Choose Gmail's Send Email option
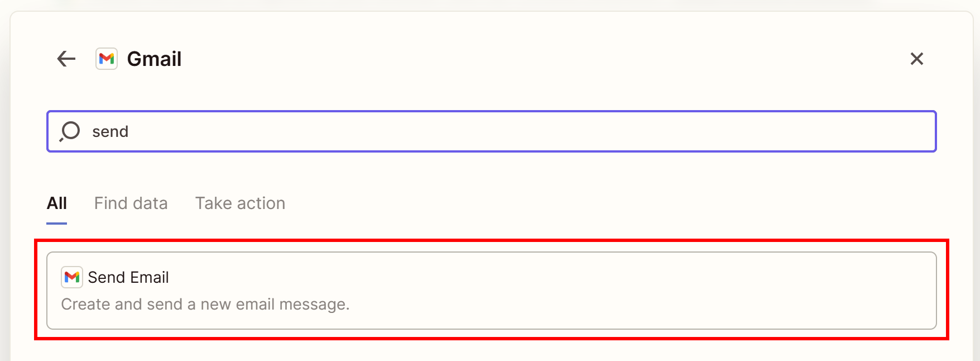980x361 pixels. [491, 290]
